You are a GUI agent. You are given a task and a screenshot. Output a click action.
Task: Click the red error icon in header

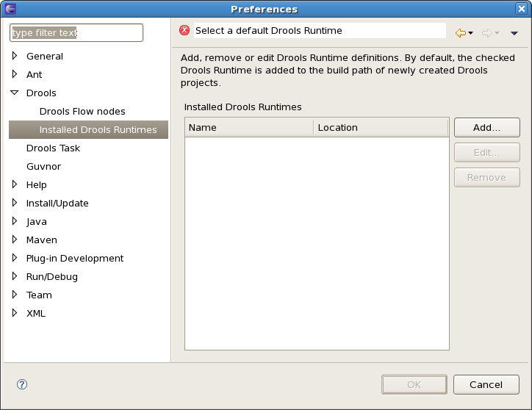(x=184, y=31)
